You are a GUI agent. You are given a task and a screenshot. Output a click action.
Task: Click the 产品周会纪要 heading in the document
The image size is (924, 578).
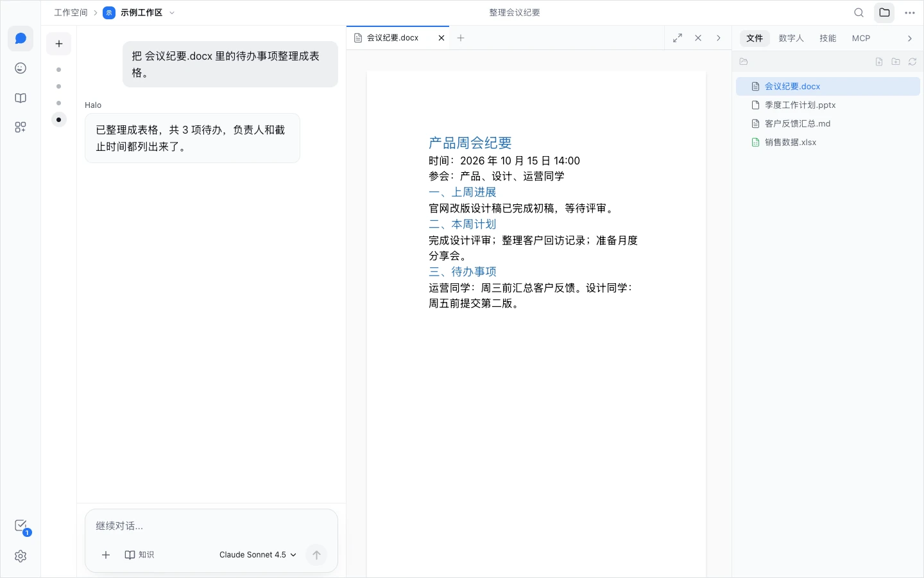(470, 143)
